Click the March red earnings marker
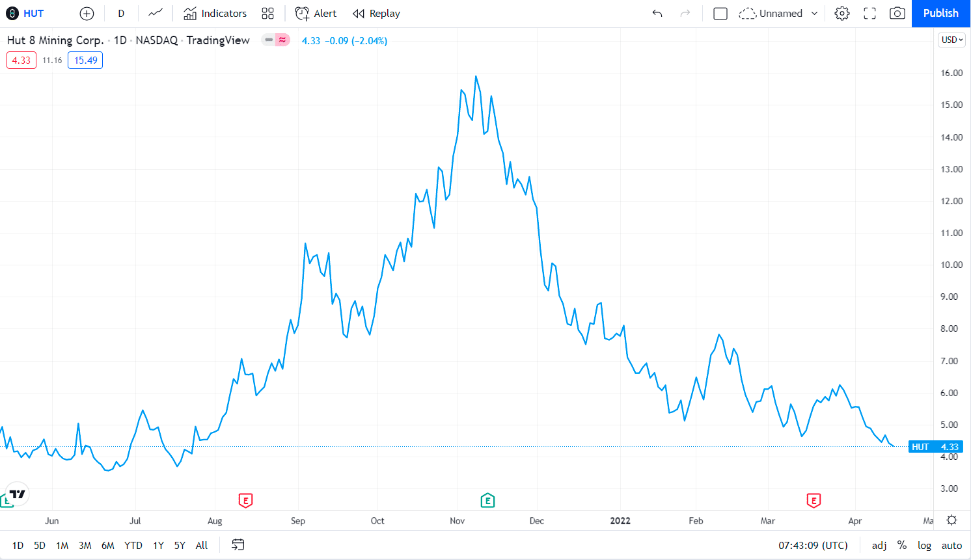The width and height of the screenshot is (971, 560). click(x=814, y=500)
